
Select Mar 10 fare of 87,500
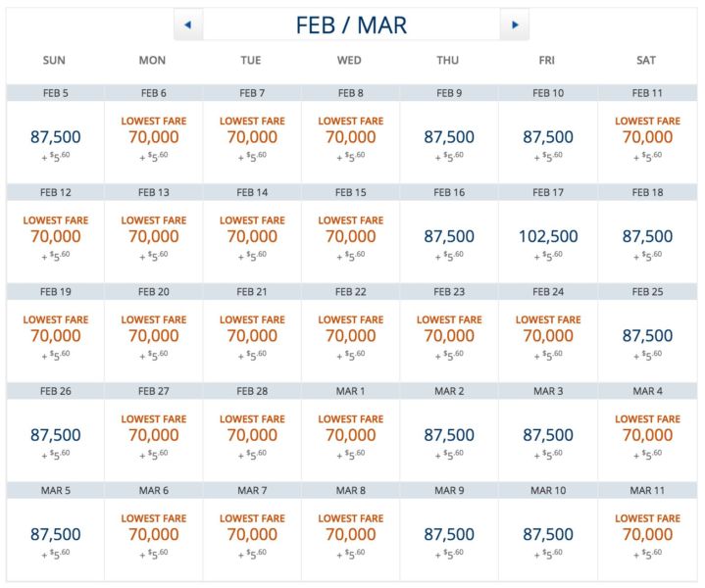(x=547, y=535)
